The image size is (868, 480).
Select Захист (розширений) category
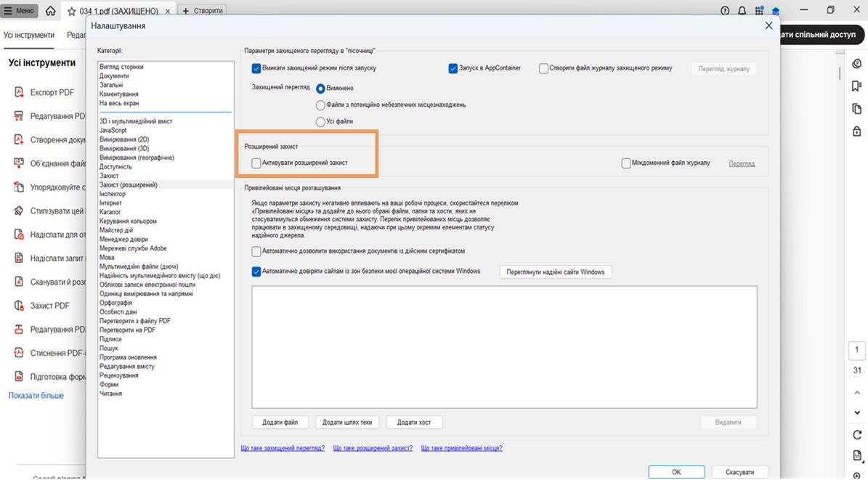[129, 185]
